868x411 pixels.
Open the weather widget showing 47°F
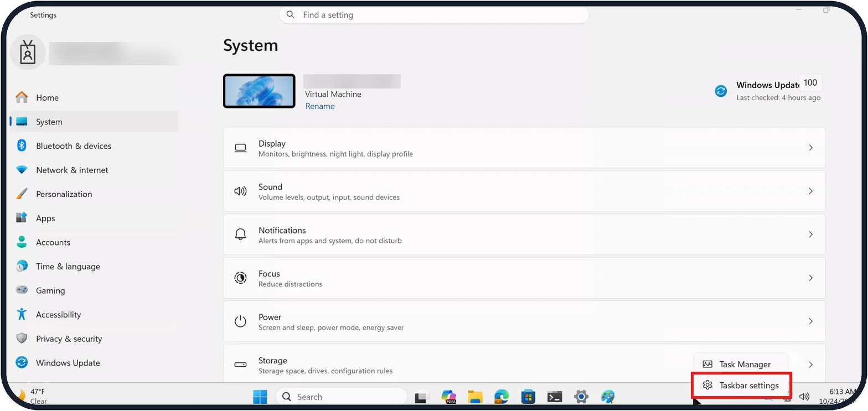tap(32, 396)
